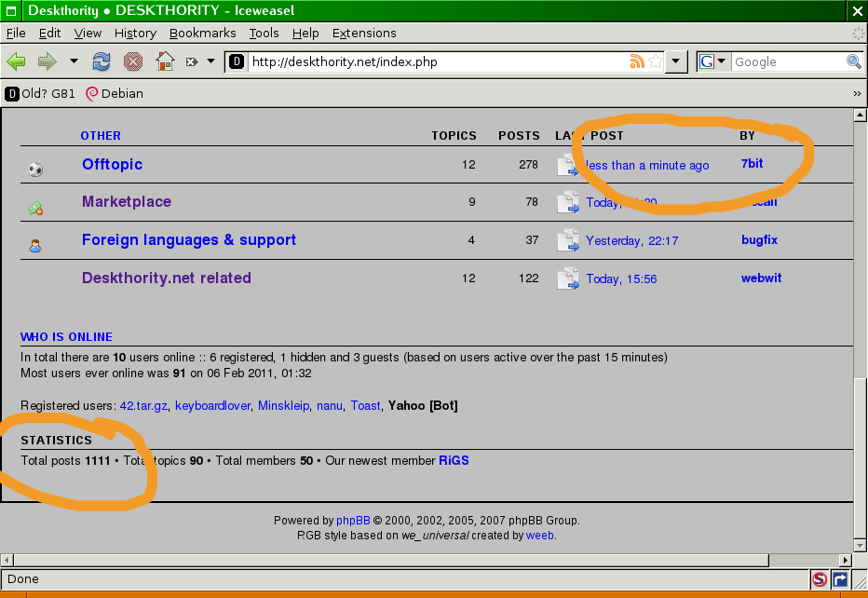
Task: Open newest member RiGS profile
Action: [x=454, y=461]
